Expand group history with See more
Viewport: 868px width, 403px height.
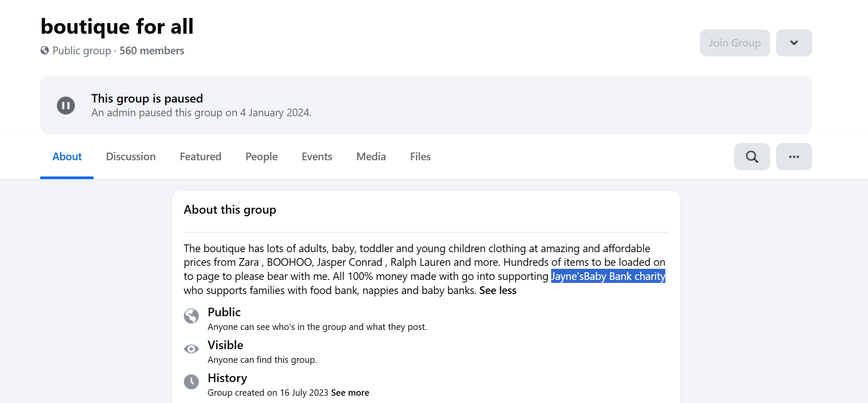coord(350,393)
